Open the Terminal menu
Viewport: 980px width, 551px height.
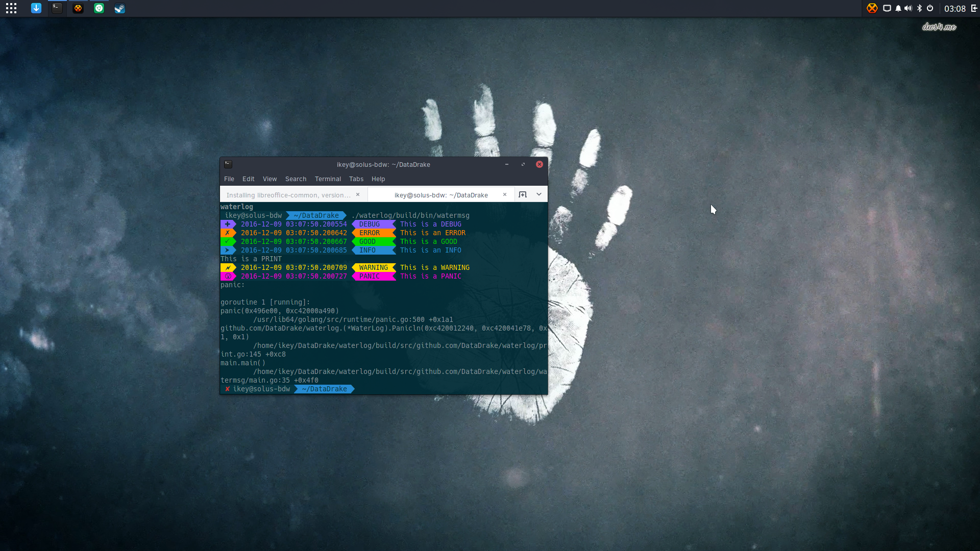click(328, 179)
